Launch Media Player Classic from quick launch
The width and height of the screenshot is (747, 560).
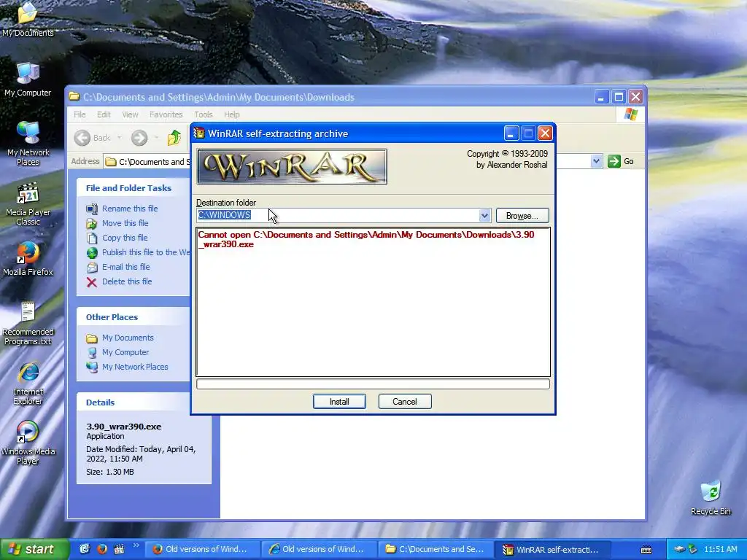point(119,549)
